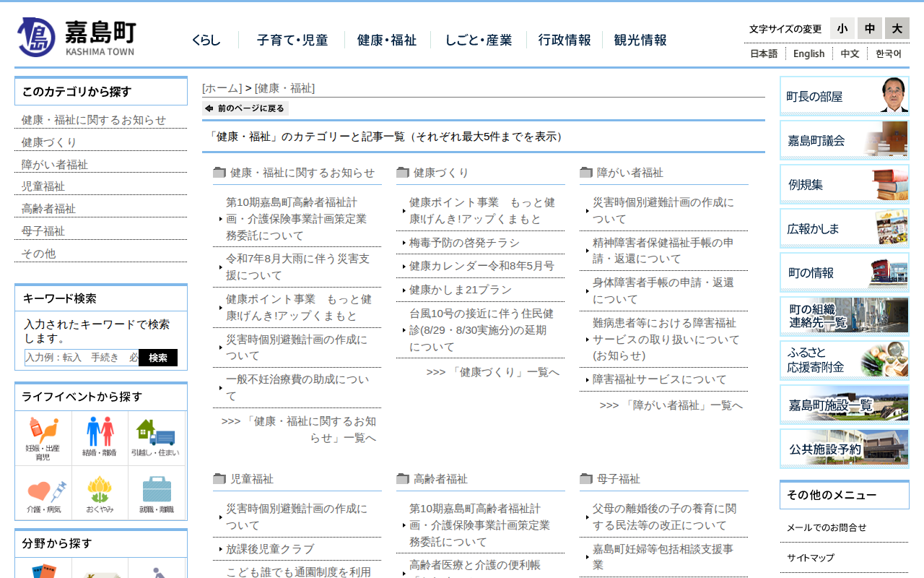This screenshot has width=924, height=578.
Task: Click the ホーム breadcrumb link
Action: click(x=222, y=88)
